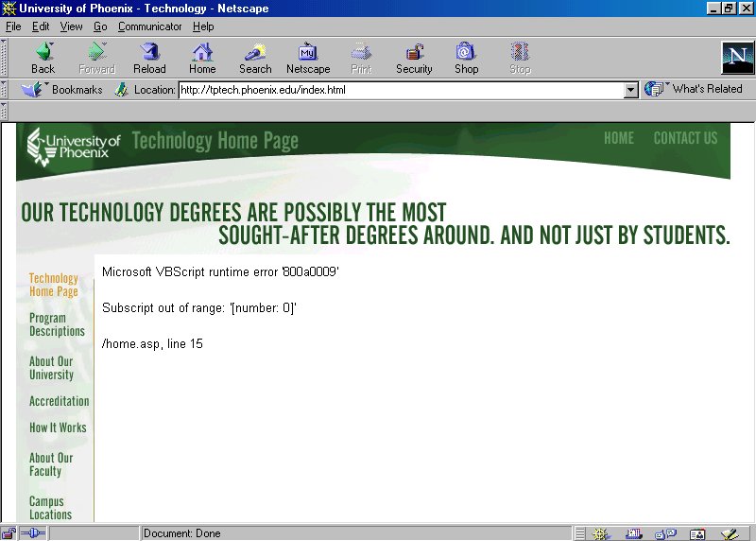756x541 pixels.
Task: Click the CONTACT US header link
Action: (x=685, y=138)
